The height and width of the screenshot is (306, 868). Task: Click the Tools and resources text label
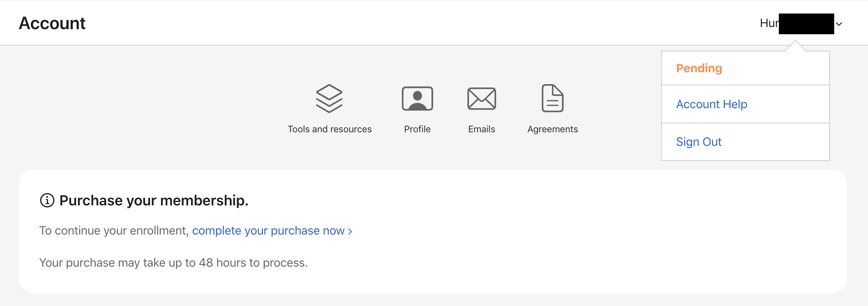tap(330, 129)
